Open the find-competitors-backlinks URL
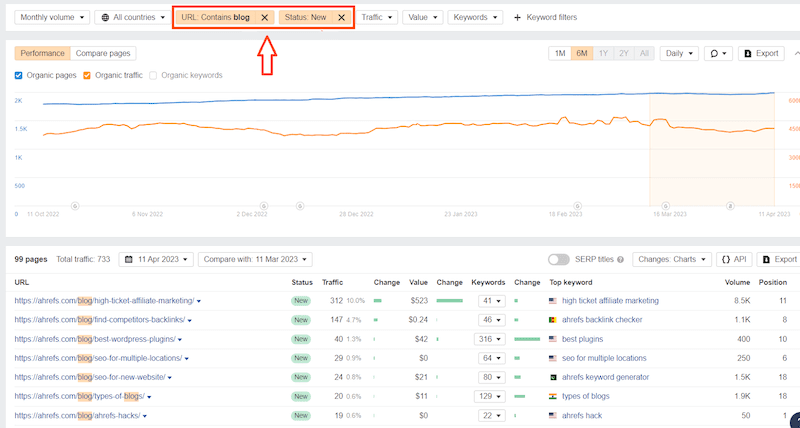Viewport: 800px width, 428px height. 100,320
